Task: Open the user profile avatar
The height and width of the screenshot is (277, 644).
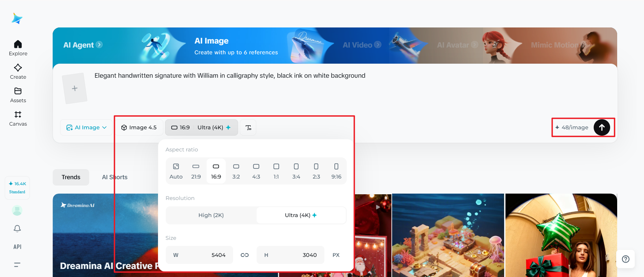Action: point(17,210)
